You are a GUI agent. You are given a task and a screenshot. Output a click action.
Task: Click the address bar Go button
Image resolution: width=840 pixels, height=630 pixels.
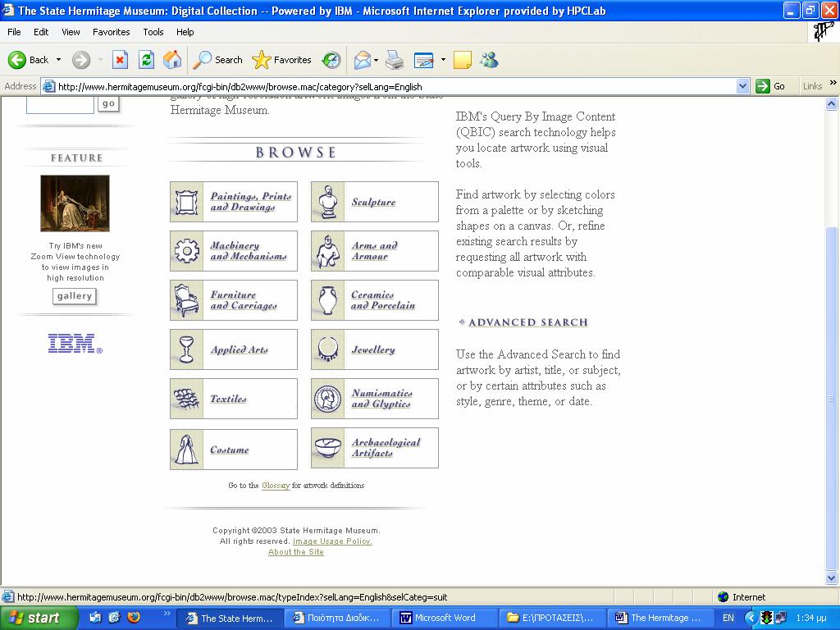(x=769, y=86)
